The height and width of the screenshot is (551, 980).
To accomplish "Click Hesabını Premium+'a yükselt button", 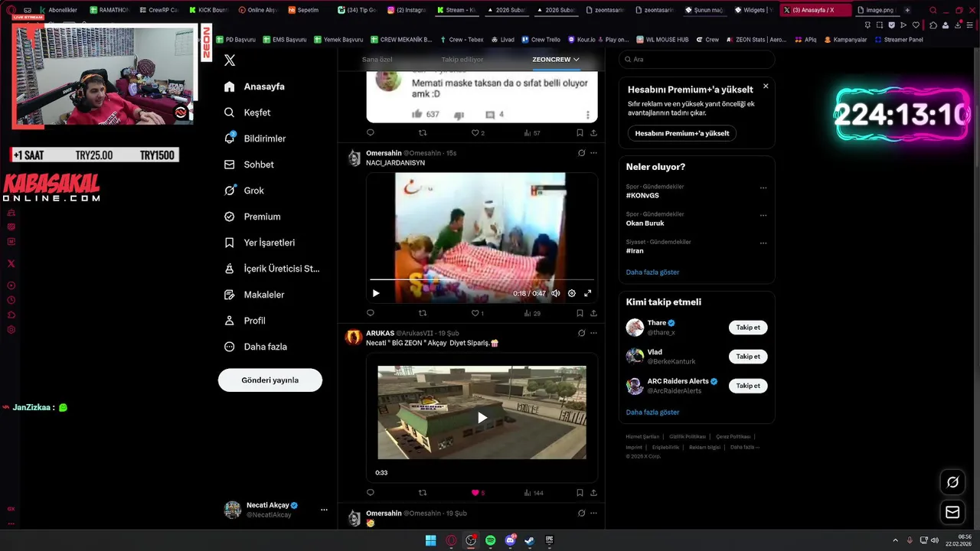I will pyautogui.click(x=682, y=133).
